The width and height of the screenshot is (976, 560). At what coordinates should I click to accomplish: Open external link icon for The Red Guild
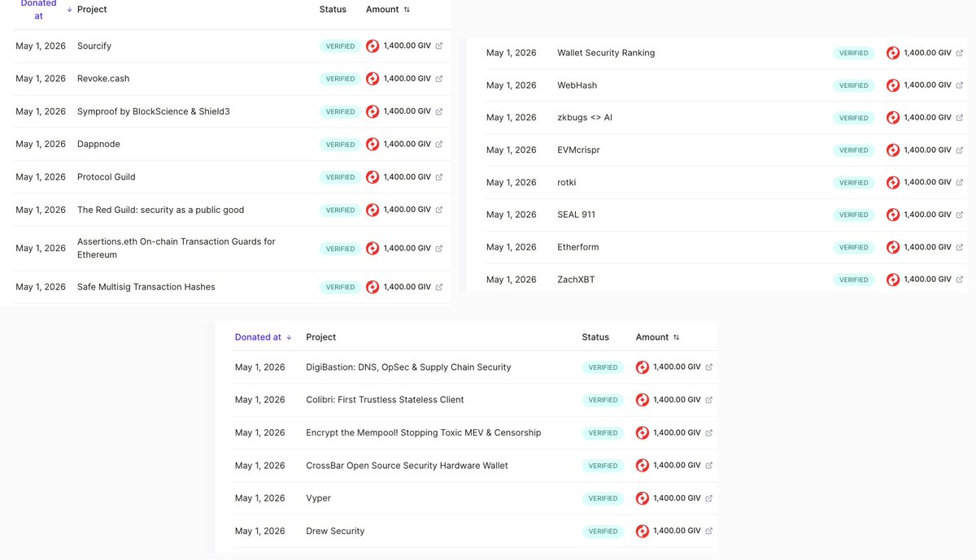click(x=439, y=210)
